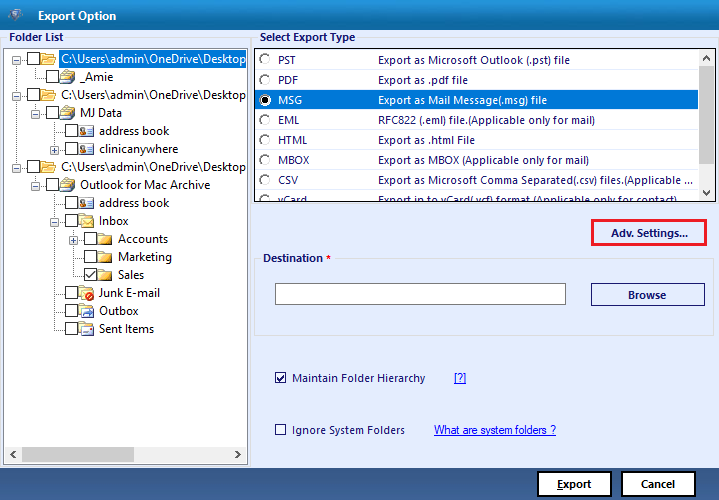Check the Marketing folder checkbox

tap(90, 257)
